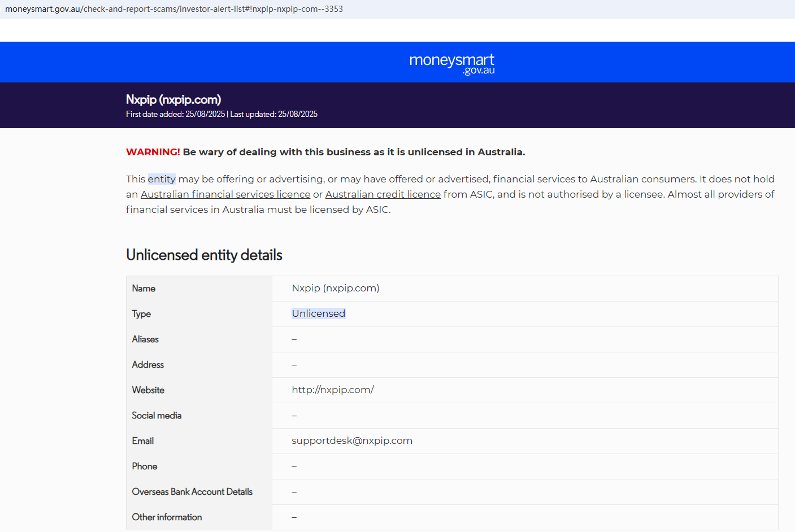Viewport: 795px width, 532px height.
Task: Click the 'First date added: 25/08/2025' text
Action: click(x=176, y=114)
